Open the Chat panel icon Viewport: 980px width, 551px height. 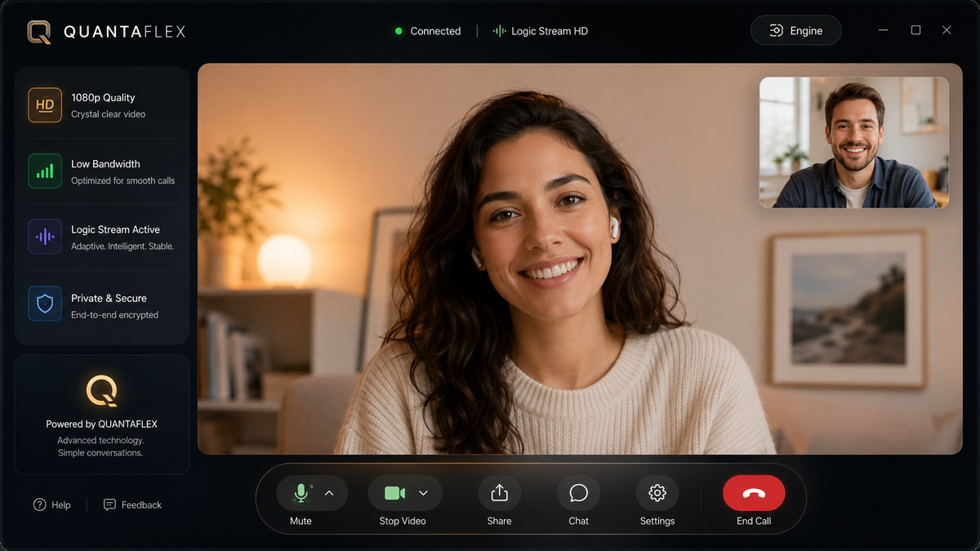[578, 493]
